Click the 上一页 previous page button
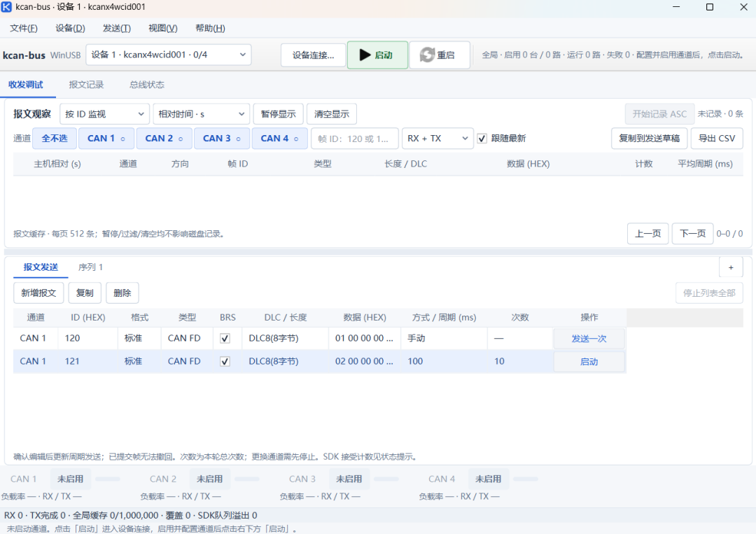Viewport: 756px width, 534px height. tap(648, 234)
